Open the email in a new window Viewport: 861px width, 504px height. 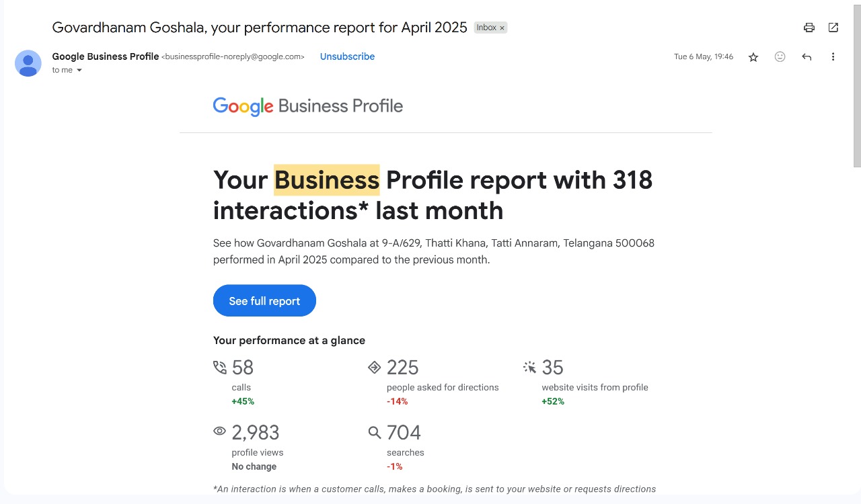point(833,28)
